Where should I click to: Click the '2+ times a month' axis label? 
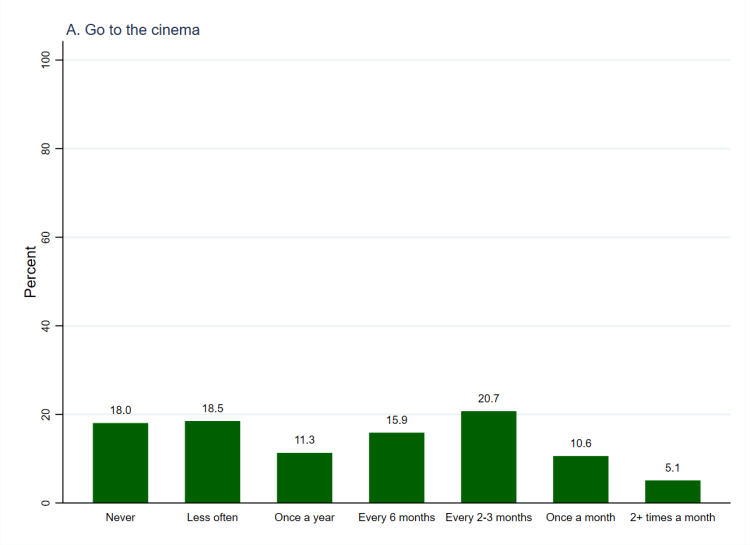tap(672, 518)
